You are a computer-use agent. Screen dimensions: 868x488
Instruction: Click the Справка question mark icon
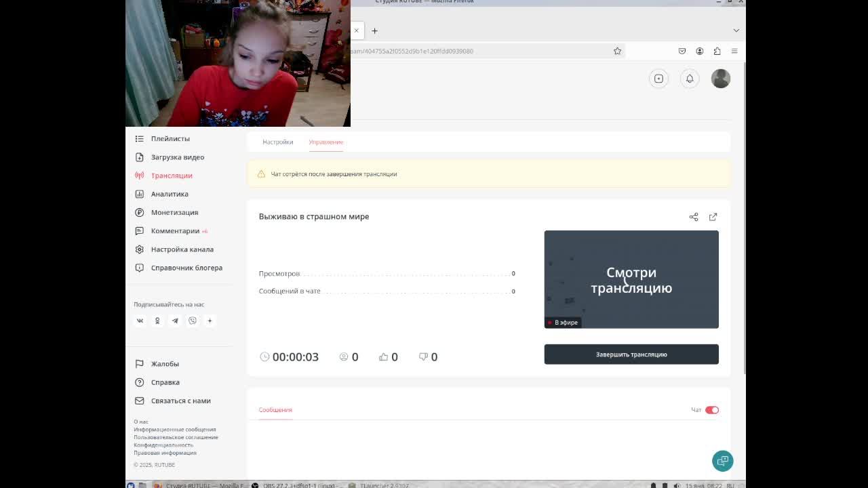139,382
